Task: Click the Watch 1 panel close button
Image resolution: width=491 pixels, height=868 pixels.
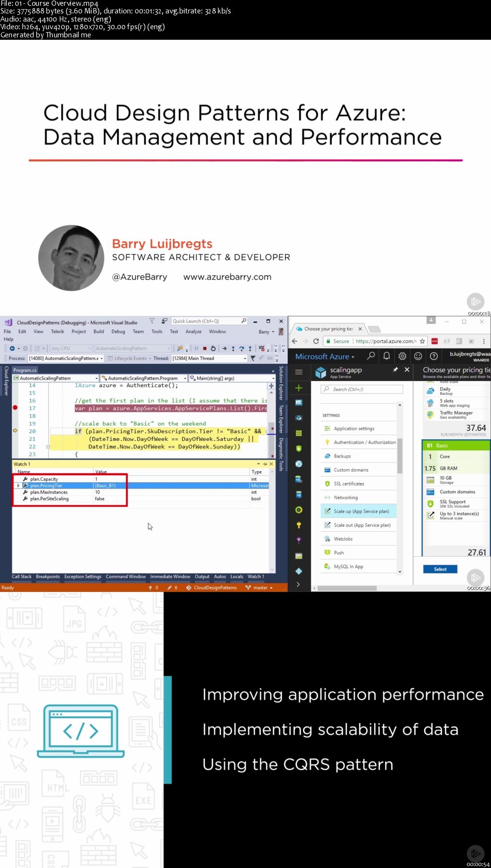Action: tap(271, 464)
